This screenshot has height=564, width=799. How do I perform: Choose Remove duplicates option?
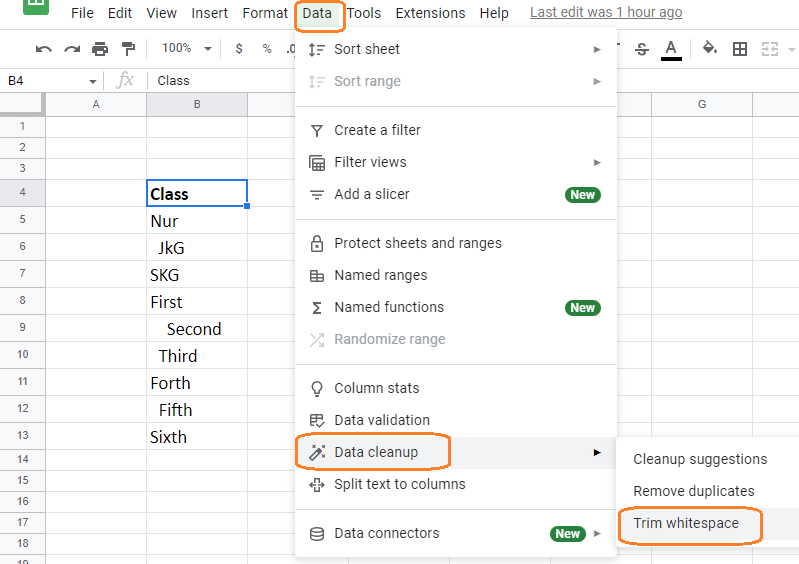(694, 491)
